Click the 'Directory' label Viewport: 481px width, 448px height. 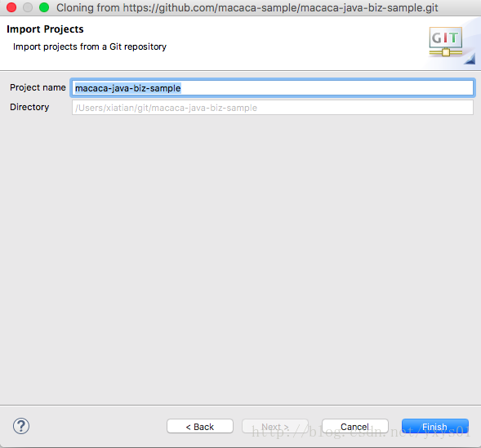click(x=29, y=107)
